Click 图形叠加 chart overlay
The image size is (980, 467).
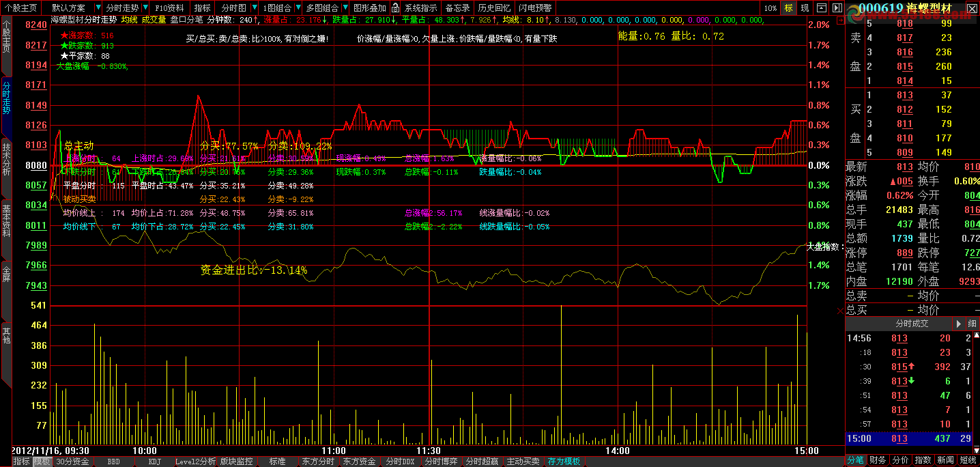point(369,8)
